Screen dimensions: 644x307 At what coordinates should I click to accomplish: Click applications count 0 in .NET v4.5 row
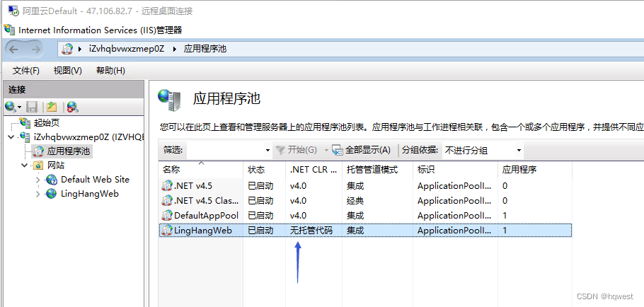pos(505,186)
